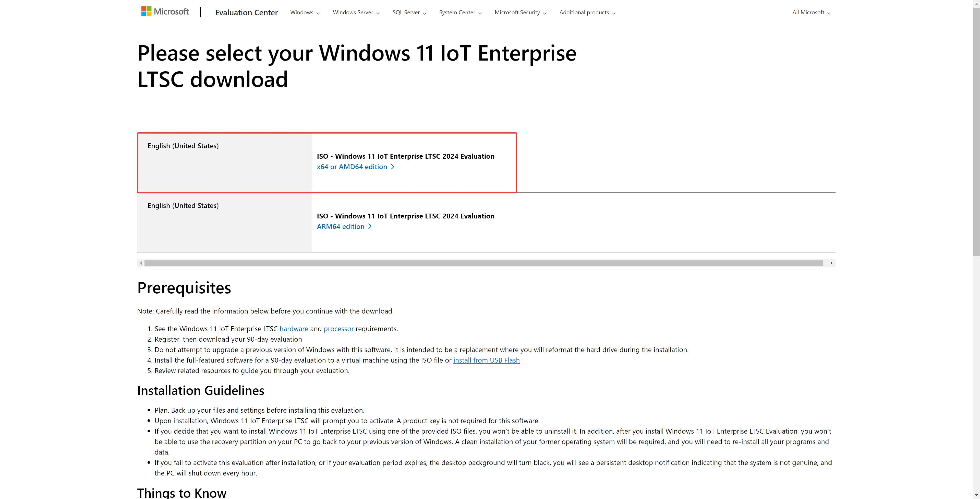
Task: Click page scrollbar down arrow
Action: coord(976,495)
